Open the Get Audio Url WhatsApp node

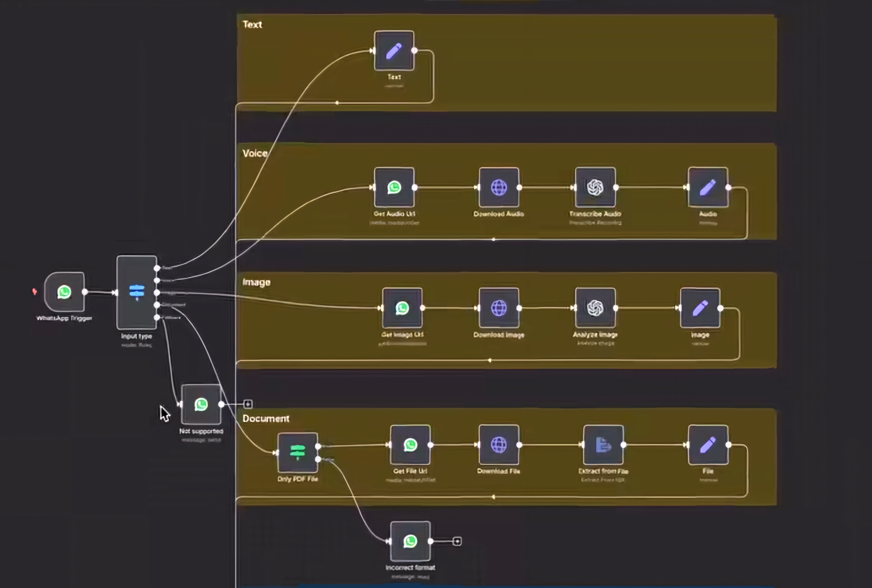pyautogui.click(x=394, y=187)
